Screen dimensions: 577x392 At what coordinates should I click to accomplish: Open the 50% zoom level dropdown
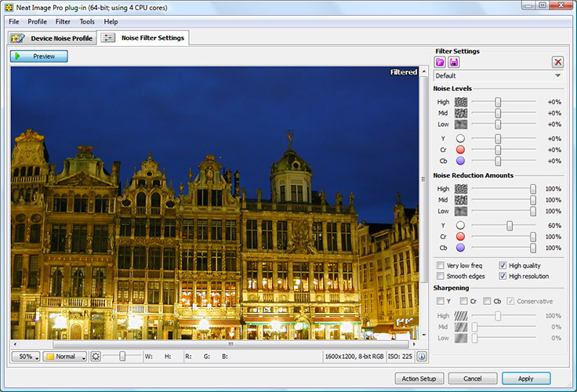[x=26, y=356]
